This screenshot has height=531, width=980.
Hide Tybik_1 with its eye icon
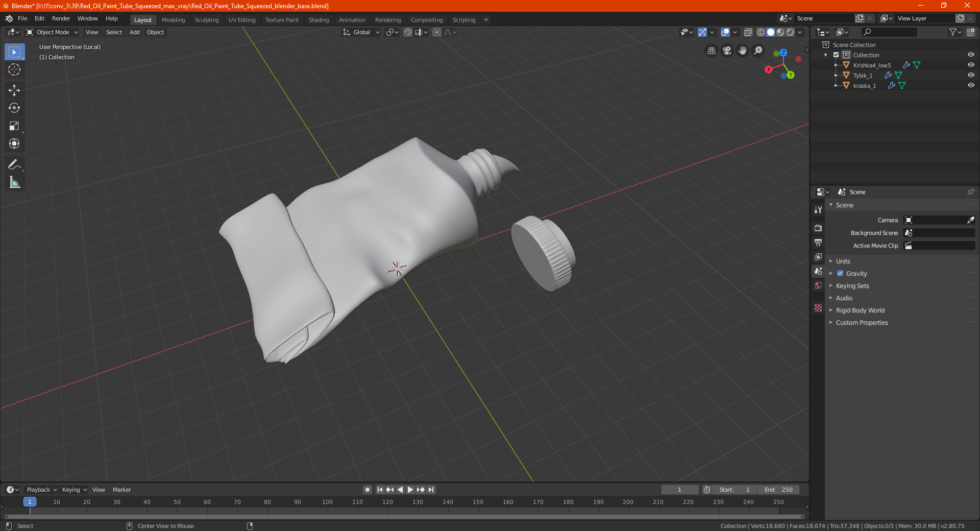click(x=971, y=76)
